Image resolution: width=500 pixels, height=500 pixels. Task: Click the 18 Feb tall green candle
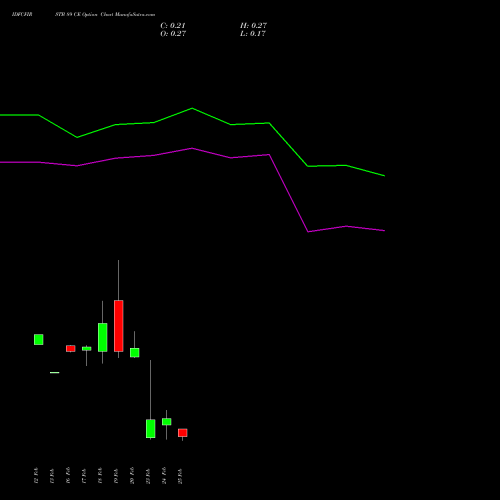tap(103, 337)
